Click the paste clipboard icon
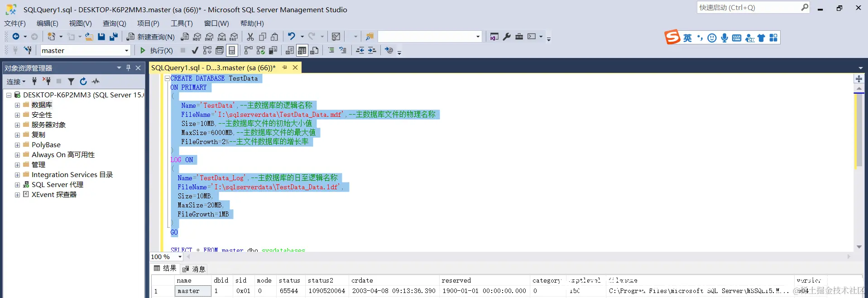 pyautogui.click(x=274, y=37)
